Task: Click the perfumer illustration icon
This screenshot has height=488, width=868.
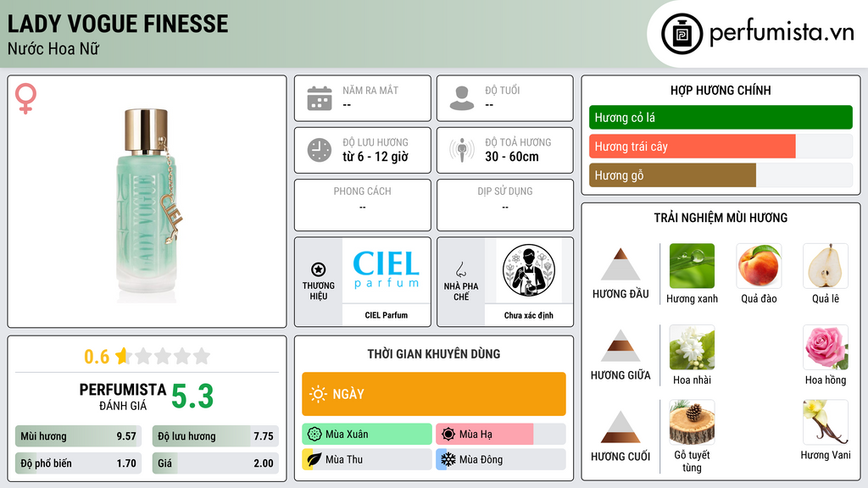Action: point(529,270)
